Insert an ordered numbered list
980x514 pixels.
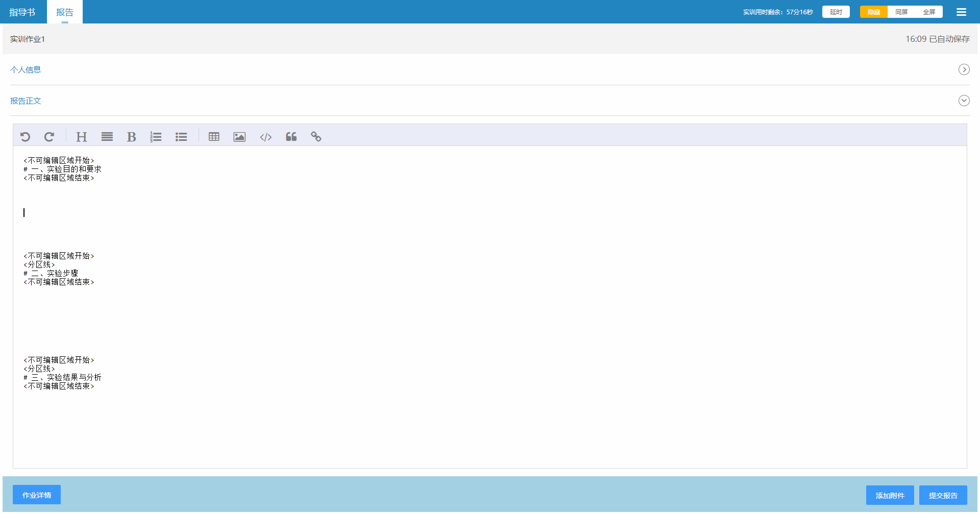click(156, 137)
